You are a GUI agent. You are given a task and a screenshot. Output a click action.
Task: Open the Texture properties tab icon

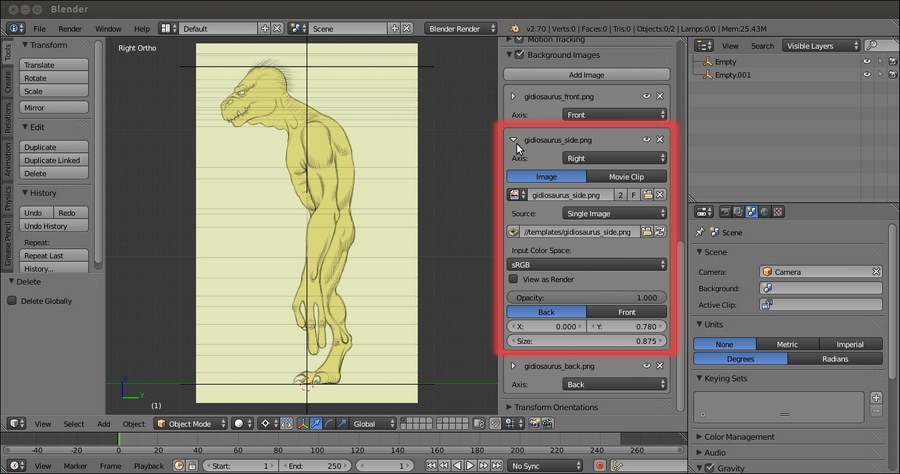(778, 212)
